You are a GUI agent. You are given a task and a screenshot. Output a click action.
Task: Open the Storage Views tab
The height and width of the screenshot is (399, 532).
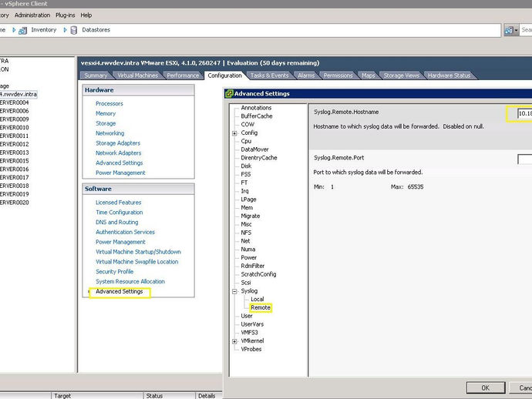coord(402,75)
